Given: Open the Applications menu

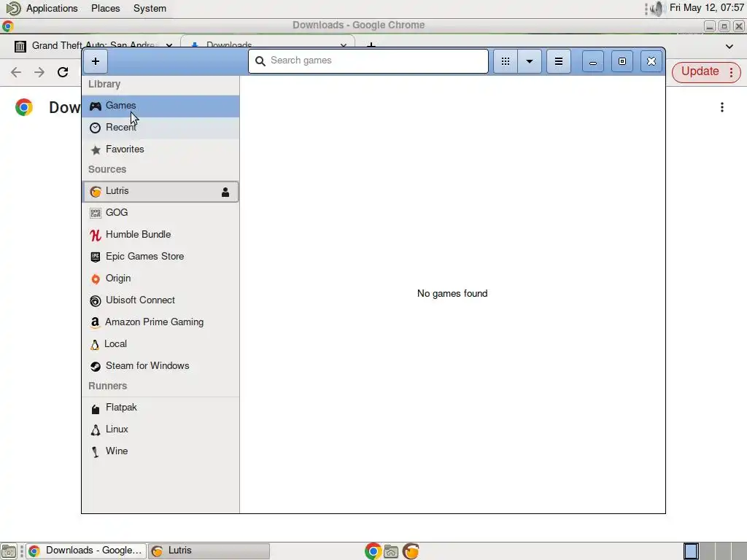Looking at the screenshot, I should click(x=52, y=9).
